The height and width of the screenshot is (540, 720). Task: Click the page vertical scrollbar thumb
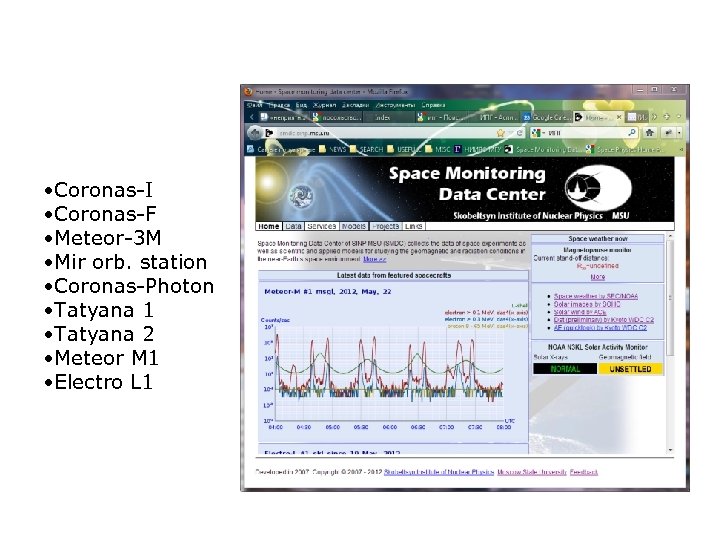click(x=670, y=298)
